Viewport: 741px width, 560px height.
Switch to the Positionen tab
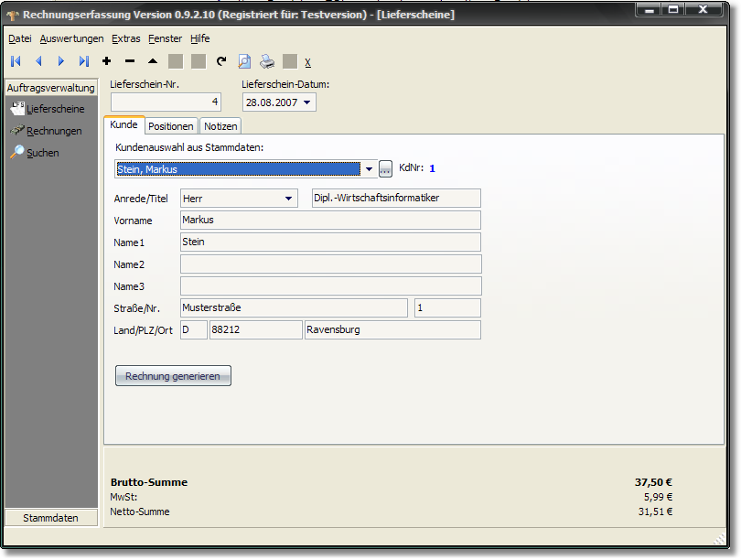[x=170, y=126]
